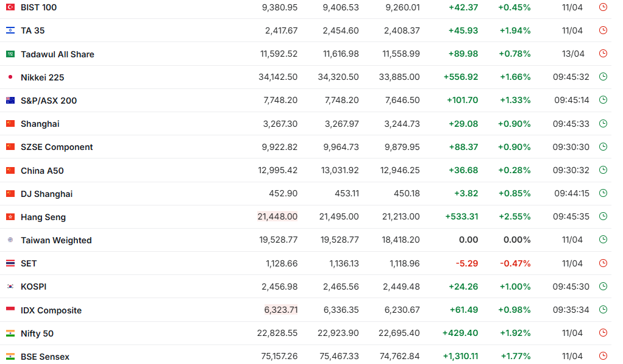This screenshot has width=623, height=364.
Task: Click the red clock icon in TA 35 row
Action: [603, 30]
